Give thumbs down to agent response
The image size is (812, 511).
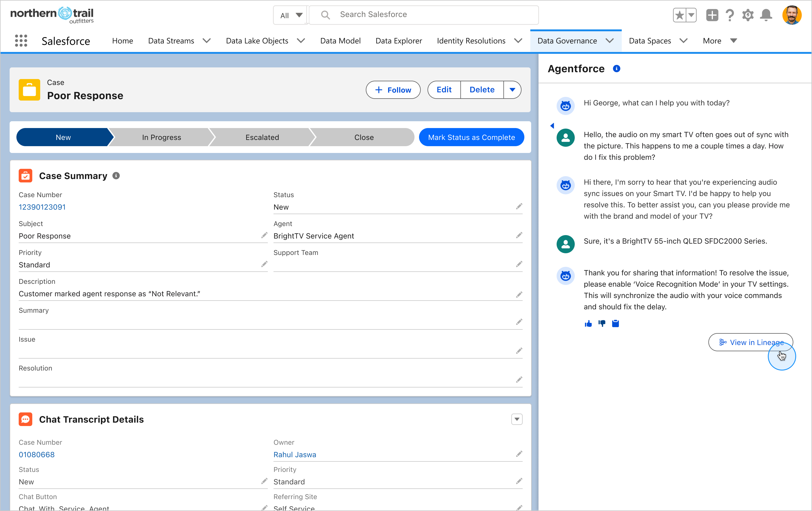(602, 324)
